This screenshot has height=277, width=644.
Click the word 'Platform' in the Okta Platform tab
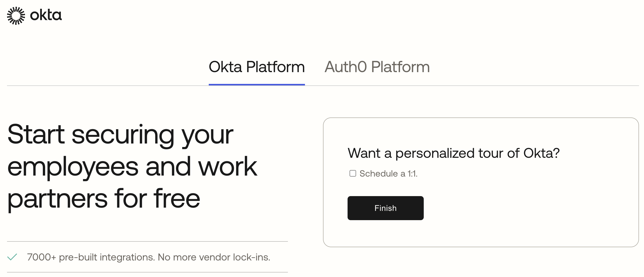275,67
